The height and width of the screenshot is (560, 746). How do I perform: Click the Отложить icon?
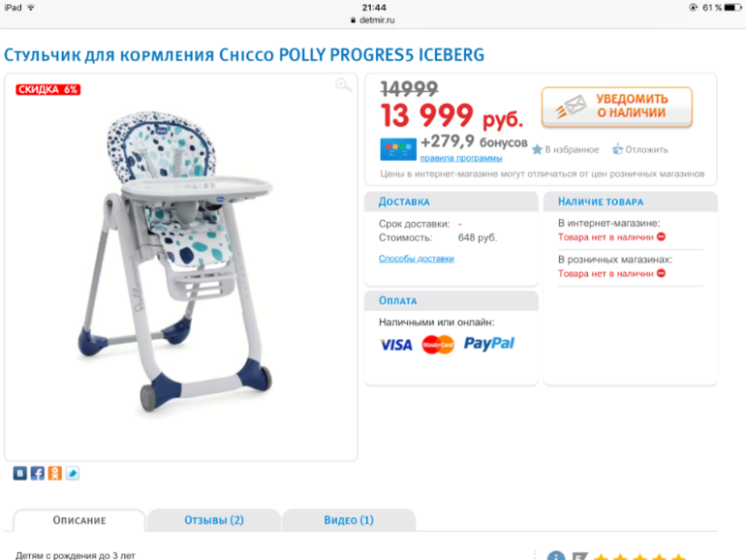click(x=617, y=149)
